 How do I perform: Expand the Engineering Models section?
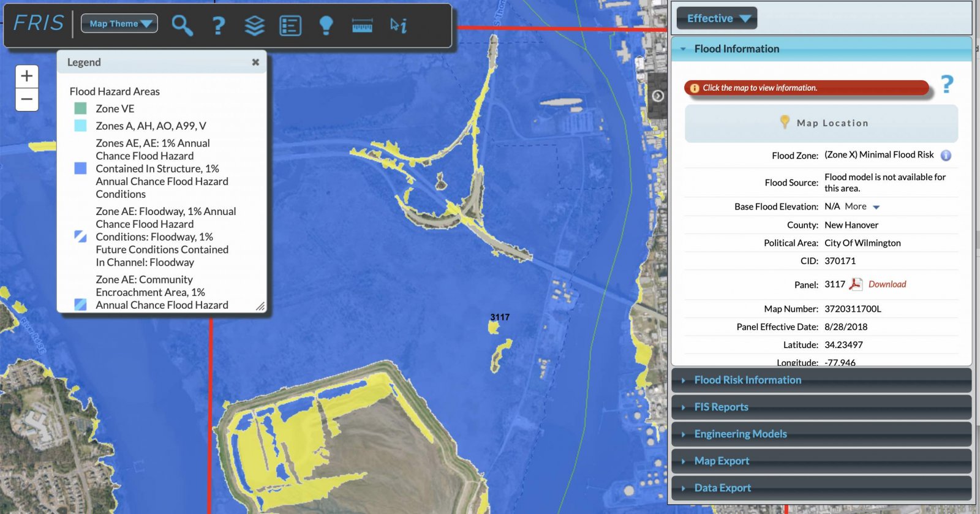tap(740, 434)
